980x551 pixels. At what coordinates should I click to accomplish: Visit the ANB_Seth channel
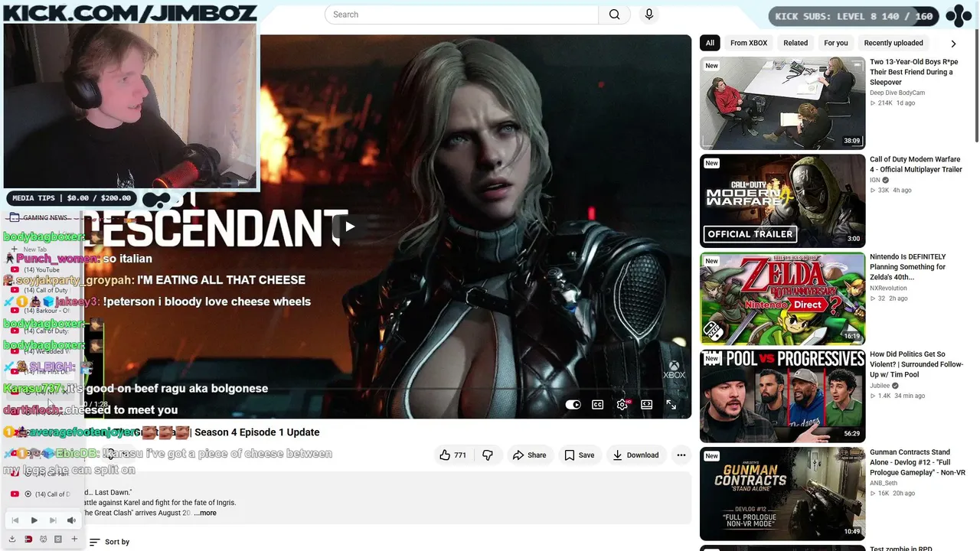coord(885,483)
